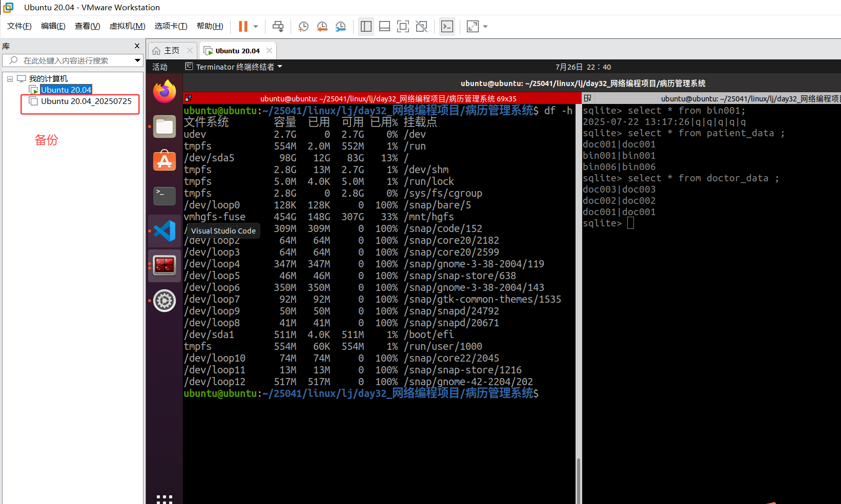Select the 我的计算机 tree item
The width and height of the screenshot is (841, 504).
pos(48,79)
